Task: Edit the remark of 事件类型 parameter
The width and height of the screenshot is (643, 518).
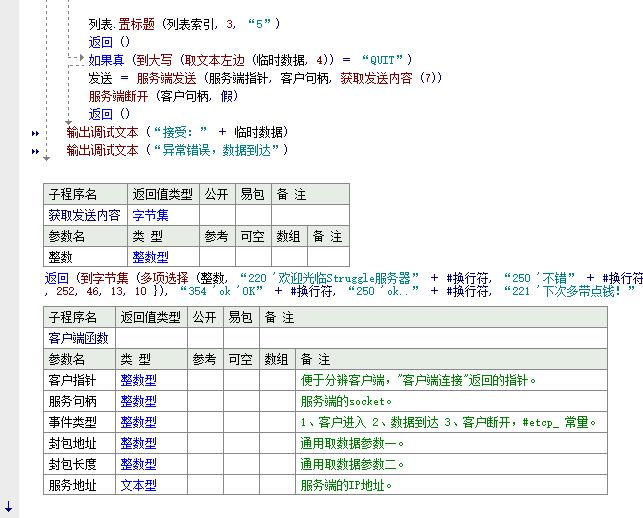Action: click(x=448, y=422)
